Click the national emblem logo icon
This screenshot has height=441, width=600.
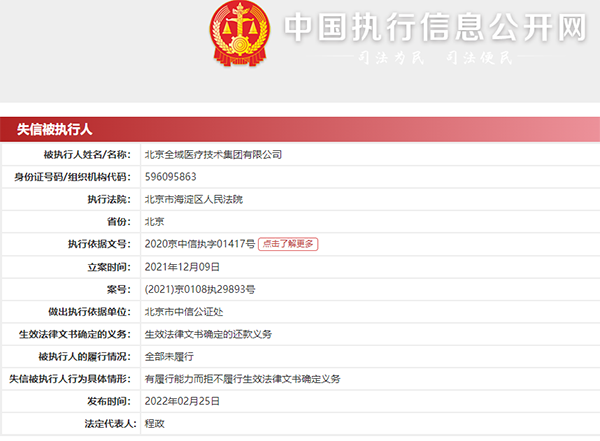tap(240, 34)
